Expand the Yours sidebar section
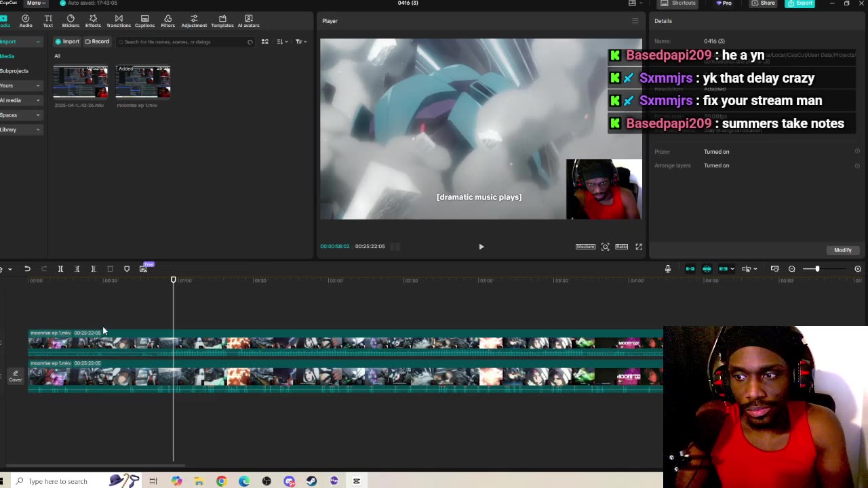This screenshot has height=488, width=868. (x=38, y=85)
